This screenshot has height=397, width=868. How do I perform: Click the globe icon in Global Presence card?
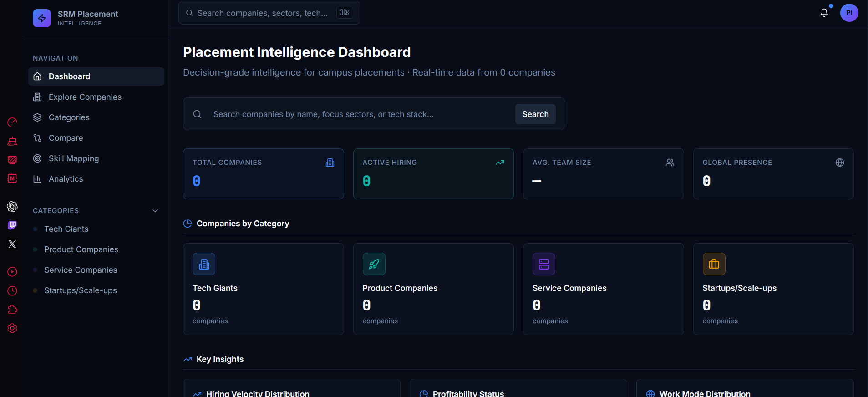tap(840, 163)
